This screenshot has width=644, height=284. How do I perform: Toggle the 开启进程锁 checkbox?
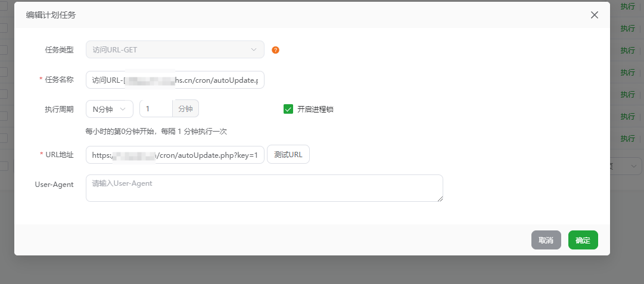pyautogui.click(x=288, y=109)
